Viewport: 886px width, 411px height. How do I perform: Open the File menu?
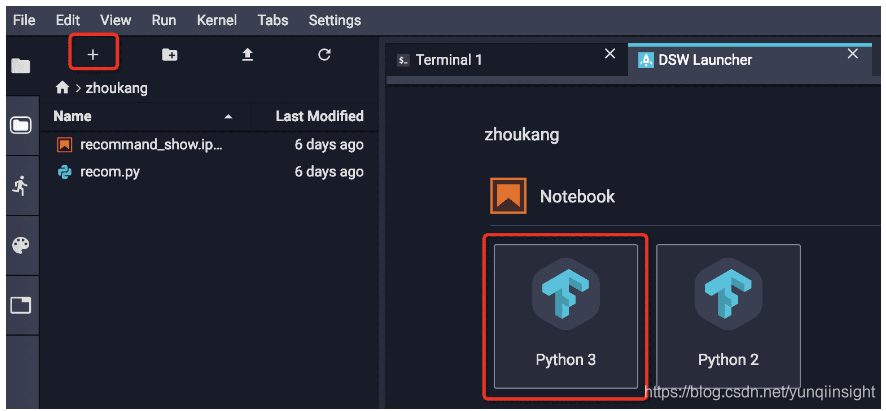[24, 20]
